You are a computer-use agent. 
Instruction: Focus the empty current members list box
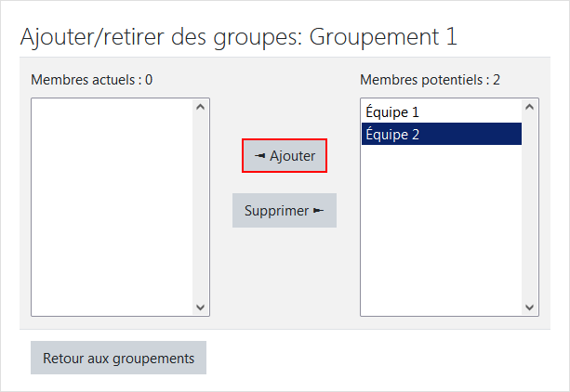(112, 204)
